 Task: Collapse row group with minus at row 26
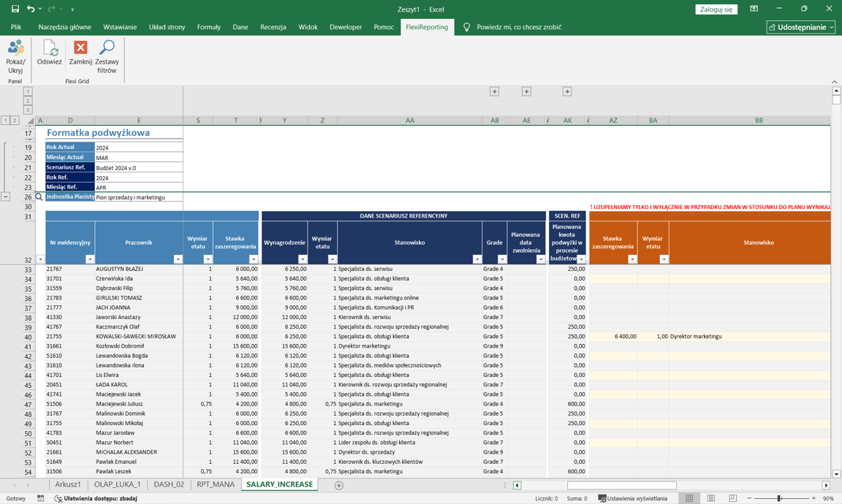[x=5, y=196]
